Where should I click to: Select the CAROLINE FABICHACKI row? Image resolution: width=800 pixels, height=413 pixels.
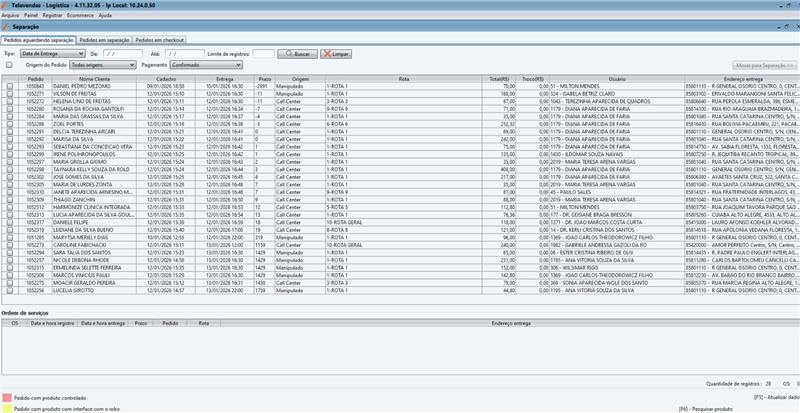[401, 245]
